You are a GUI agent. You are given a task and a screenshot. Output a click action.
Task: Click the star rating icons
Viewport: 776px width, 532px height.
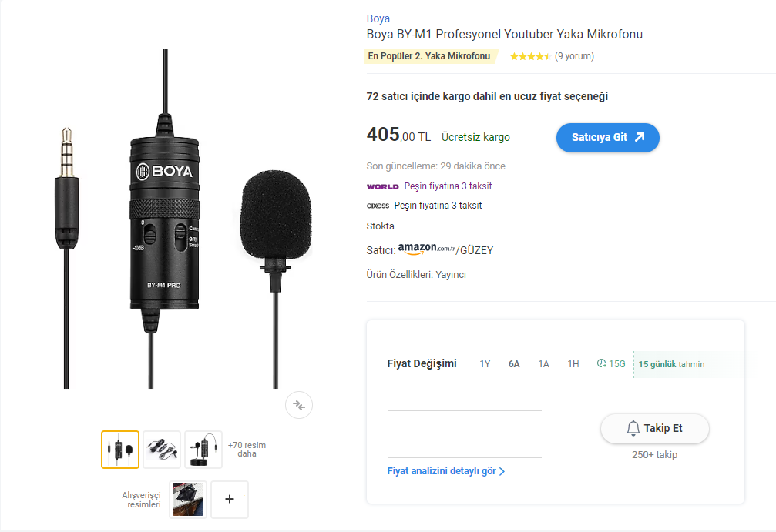pyautogui.click(x=529, y=56)
